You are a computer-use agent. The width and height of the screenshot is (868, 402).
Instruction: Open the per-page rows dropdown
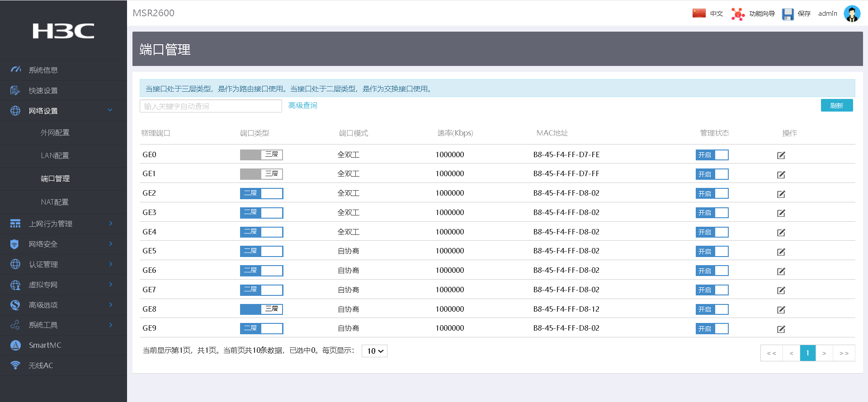click(x=374, y=351)
